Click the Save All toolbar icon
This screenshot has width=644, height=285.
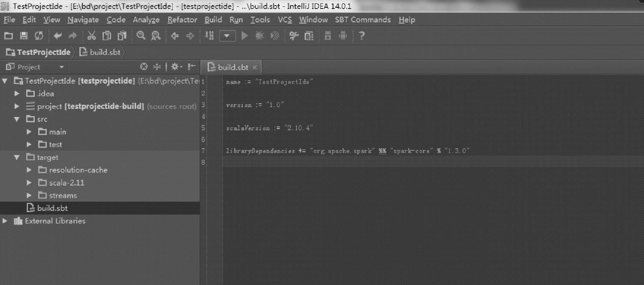24,36
